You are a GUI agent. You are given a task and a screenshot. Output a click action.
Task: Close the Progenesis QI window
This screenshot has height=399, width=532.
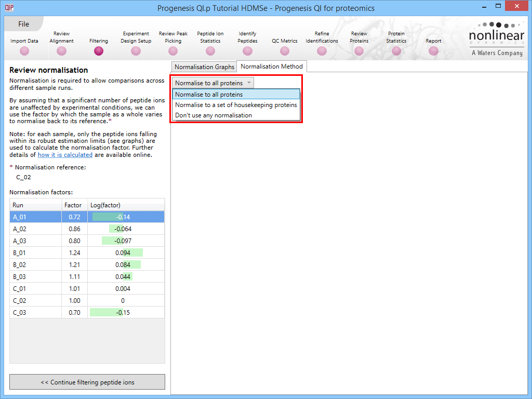516,6
